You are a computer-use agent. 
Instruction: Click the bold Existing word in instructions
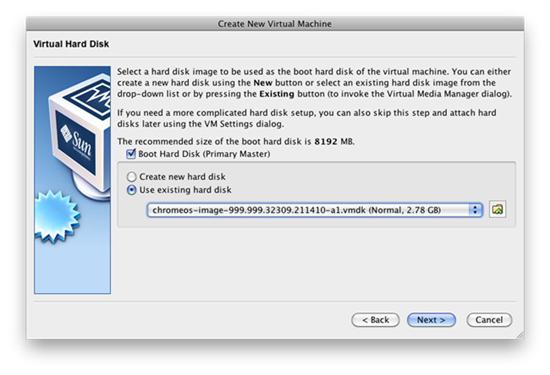point(277,94)
